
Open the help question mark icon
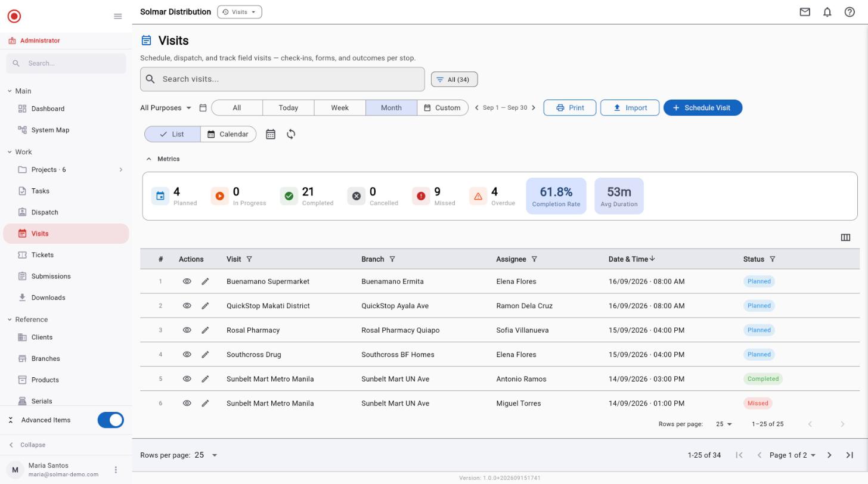point(850,12)
